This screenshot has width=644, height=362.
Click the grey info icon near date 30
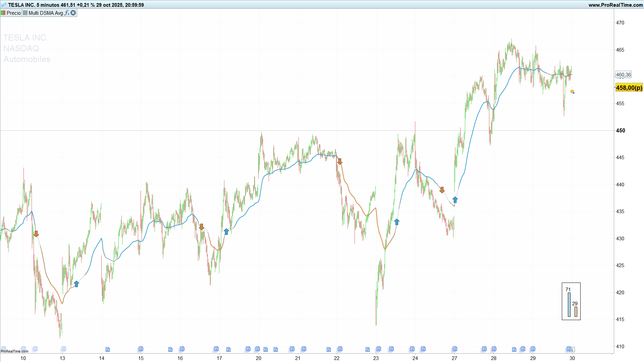(573, 350)
